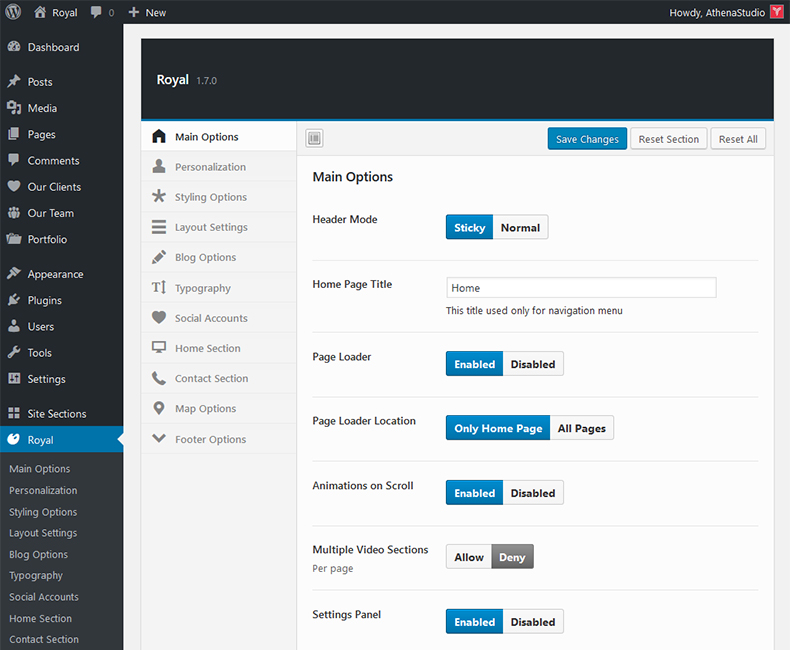Screen dimensions: 790x650
Task: Click the Media library icon
Action: click(x=14, y=108)
